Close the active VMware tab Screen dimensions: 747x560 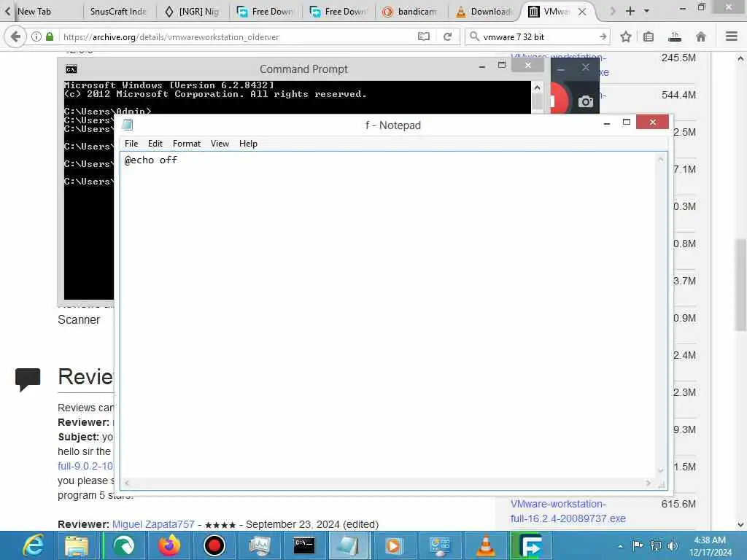[x=582, y=12]
